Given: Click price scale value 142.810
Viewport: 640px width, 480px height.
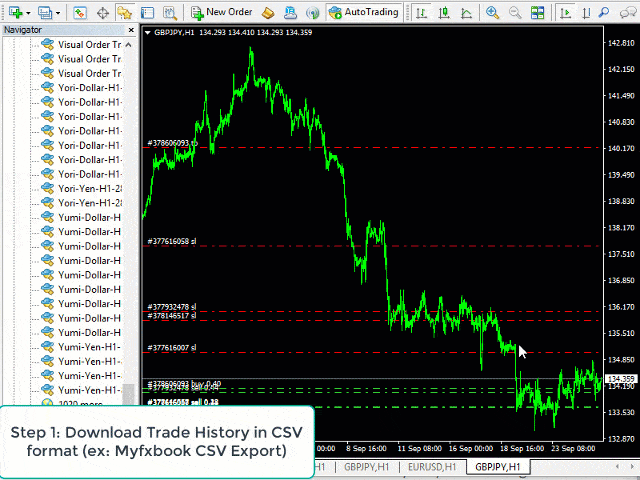Looking at the screenshot, I should tap(621, 43).
